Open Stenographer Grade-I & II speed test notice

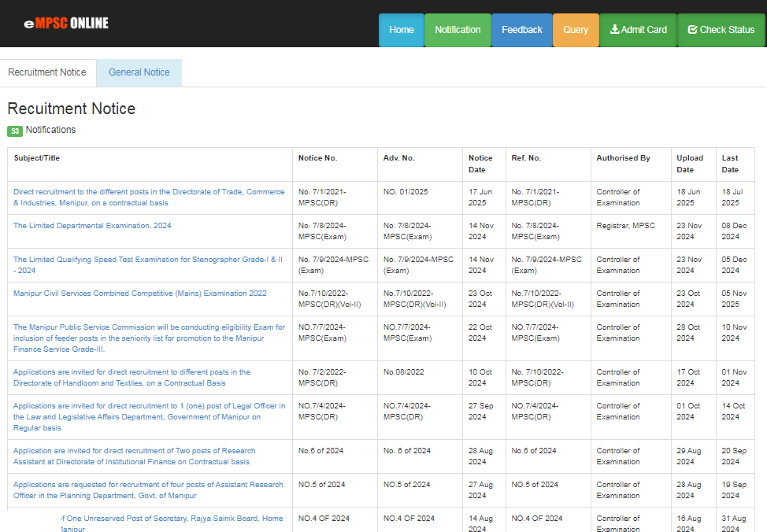pos(147,265)
